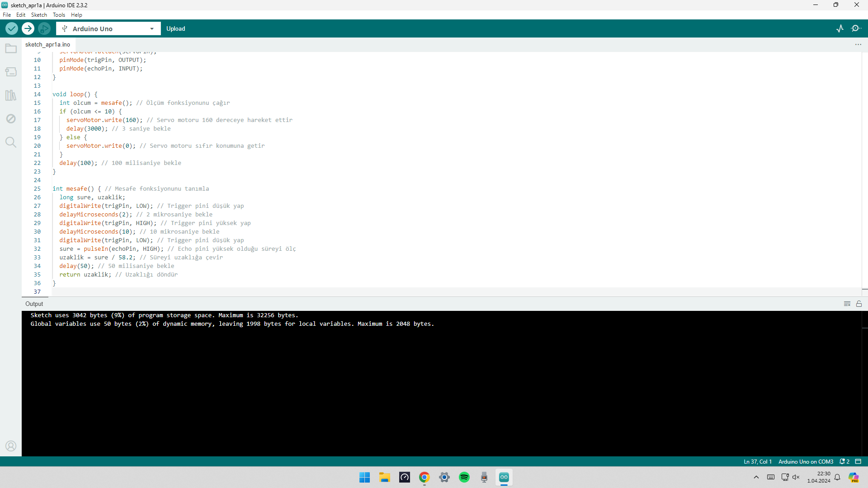The height and width of the screenshot is (488, 868).
Task: Click Arduino Uno on COM3 status text
Action: tap(806, 461)
